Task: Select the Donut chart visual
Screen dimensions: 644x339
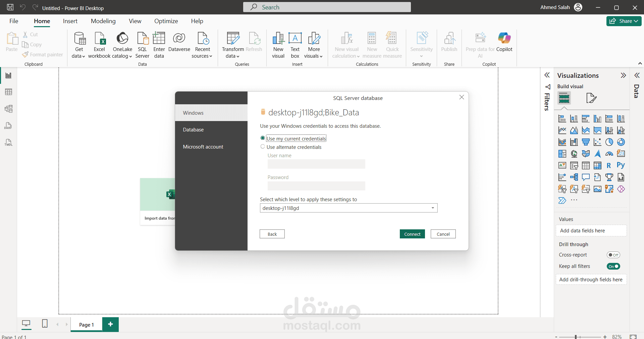Action: click(x=621, y=142)
